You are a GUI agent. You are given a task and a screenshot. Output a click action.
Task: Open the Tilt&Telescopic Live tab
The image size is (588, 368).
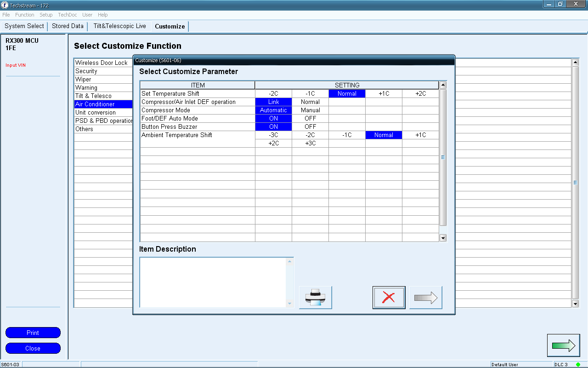coord(119,26)
